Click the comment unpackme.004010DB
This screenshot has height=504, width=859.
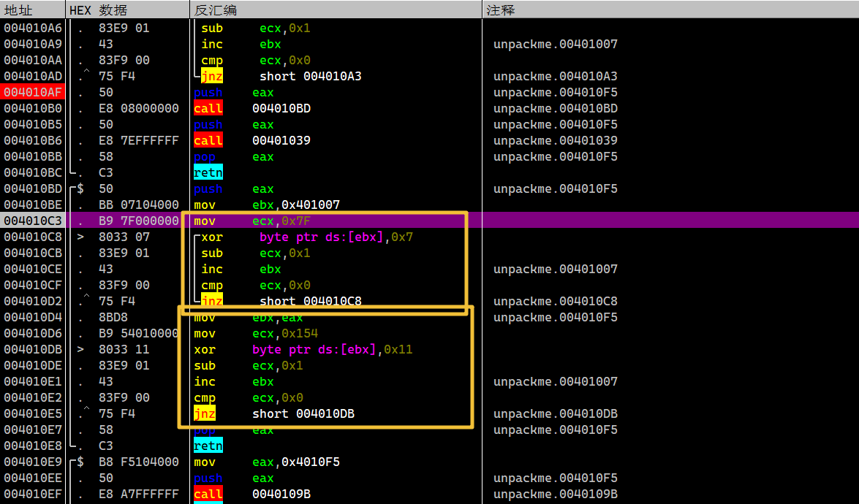(555, 414)
